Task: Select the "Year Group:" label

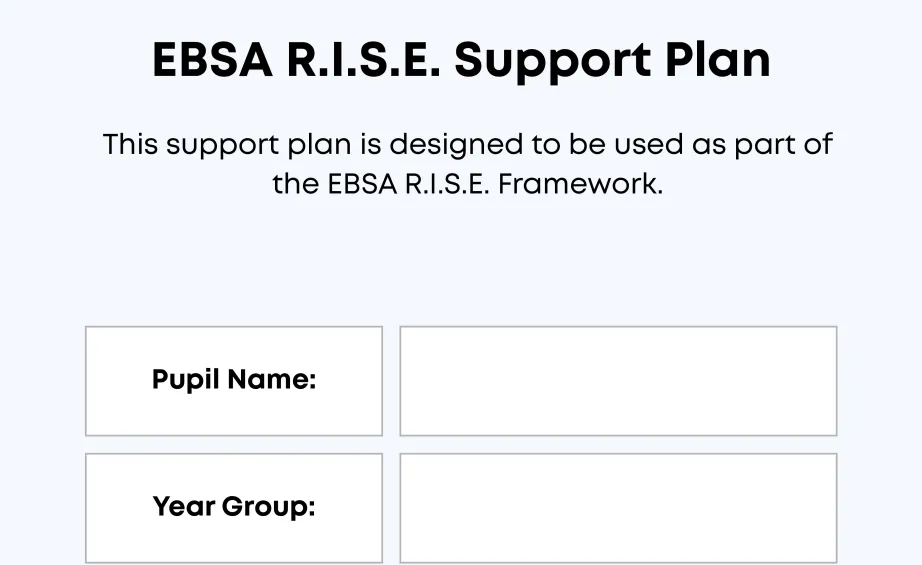Action: coord(234,507)
